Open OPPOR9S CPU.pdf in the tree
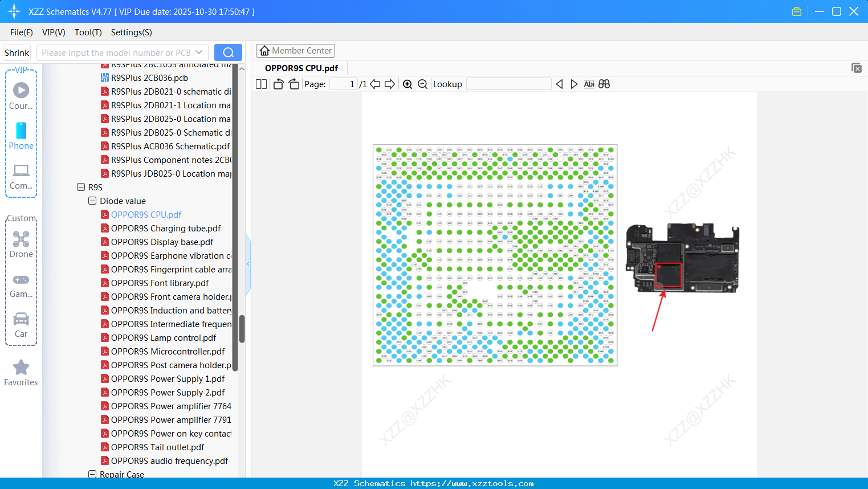 (146, 215)
